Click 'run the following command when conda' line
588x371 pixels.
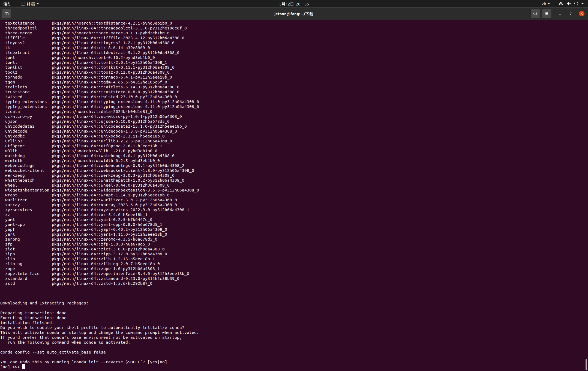[69, 342]
